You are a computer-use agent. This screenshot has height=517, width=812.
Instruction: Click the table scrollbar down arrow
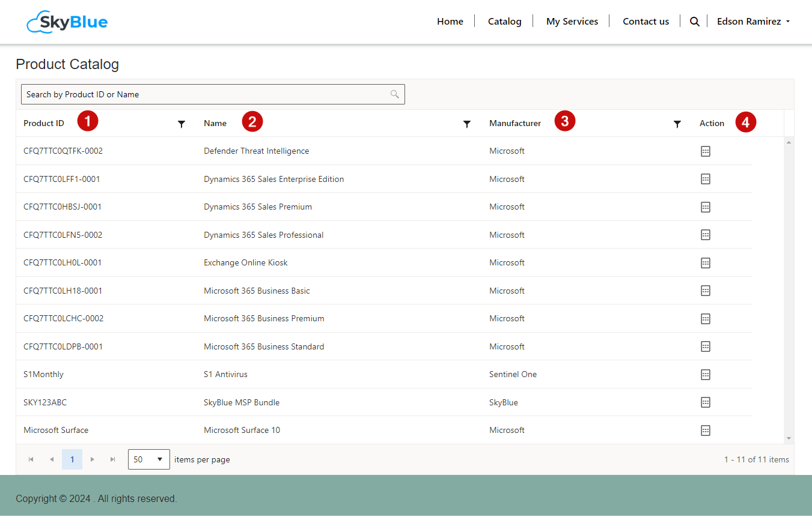click(x=789, y=439)
